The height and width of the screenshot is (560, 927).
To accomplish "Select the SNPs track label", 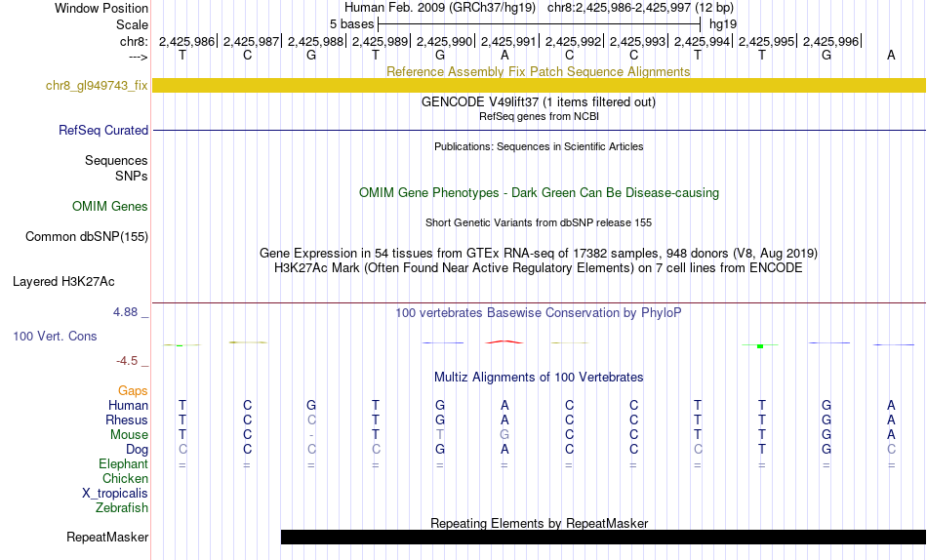I will 132,176.
